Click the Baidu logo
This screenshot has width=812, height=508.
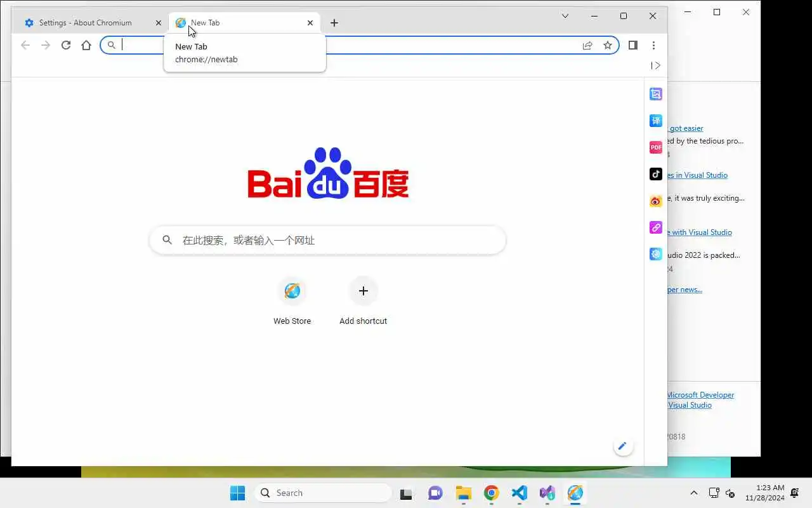328,173
